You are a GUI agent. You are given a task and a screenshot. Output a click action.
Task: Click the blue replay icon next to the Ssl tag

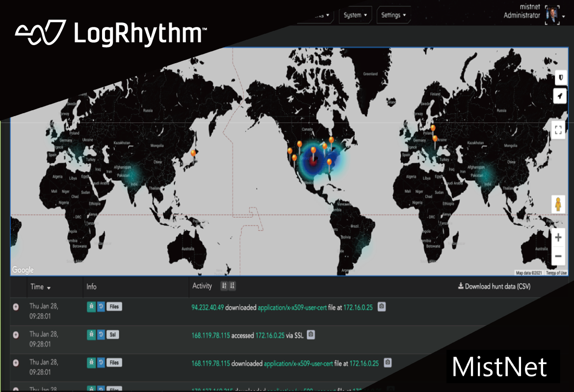pyautogui.click(x=102, y=335)
